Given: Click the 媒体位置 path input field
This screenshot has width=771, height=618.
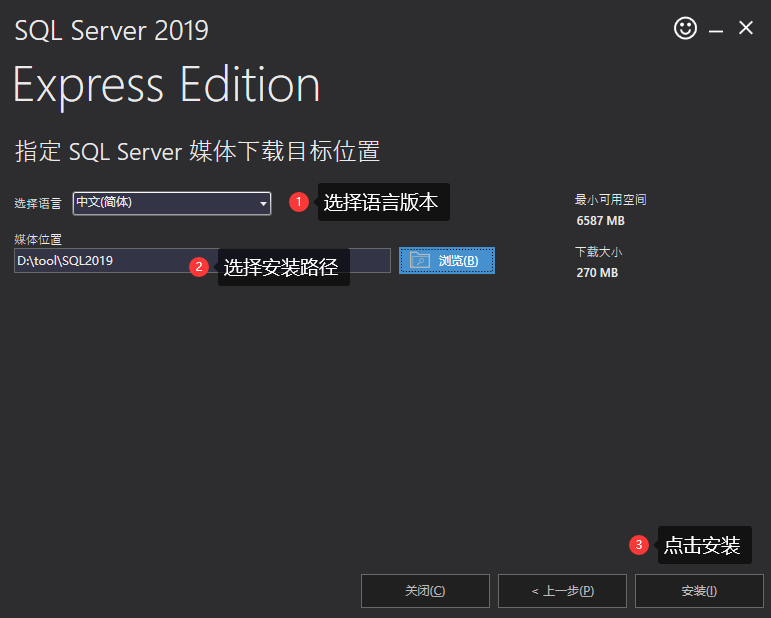Looking at the screenshot, I should [x=202, y=261].
